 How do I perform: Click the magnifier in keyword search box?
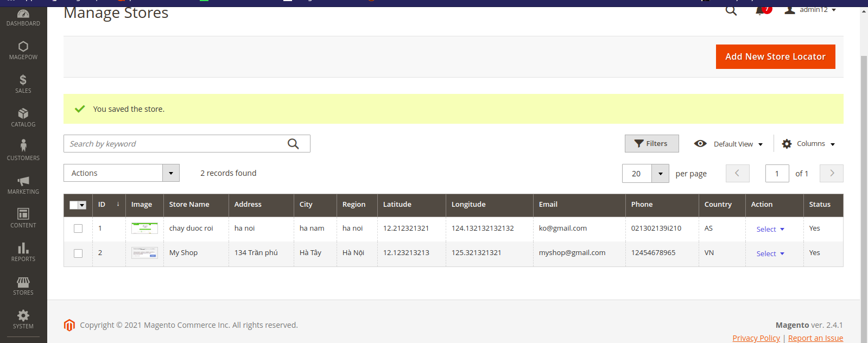(x=293, y=144)
